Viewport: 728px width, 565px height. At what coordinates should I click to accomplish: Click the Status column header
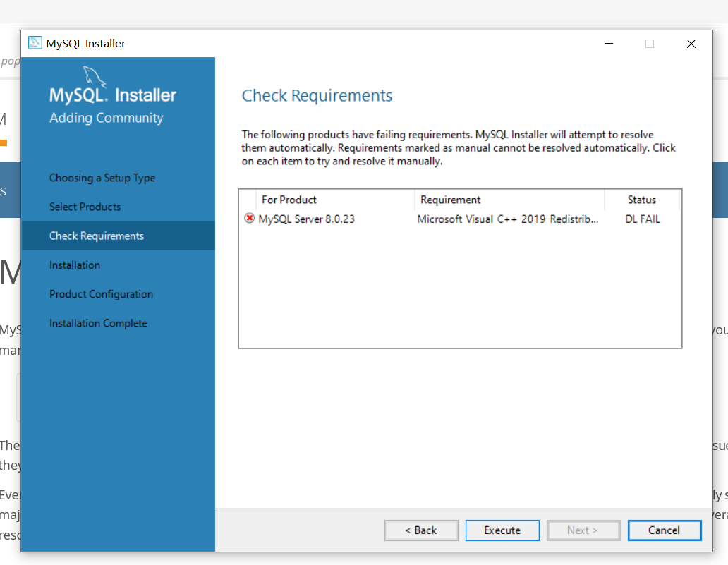(x=642, y=200)
